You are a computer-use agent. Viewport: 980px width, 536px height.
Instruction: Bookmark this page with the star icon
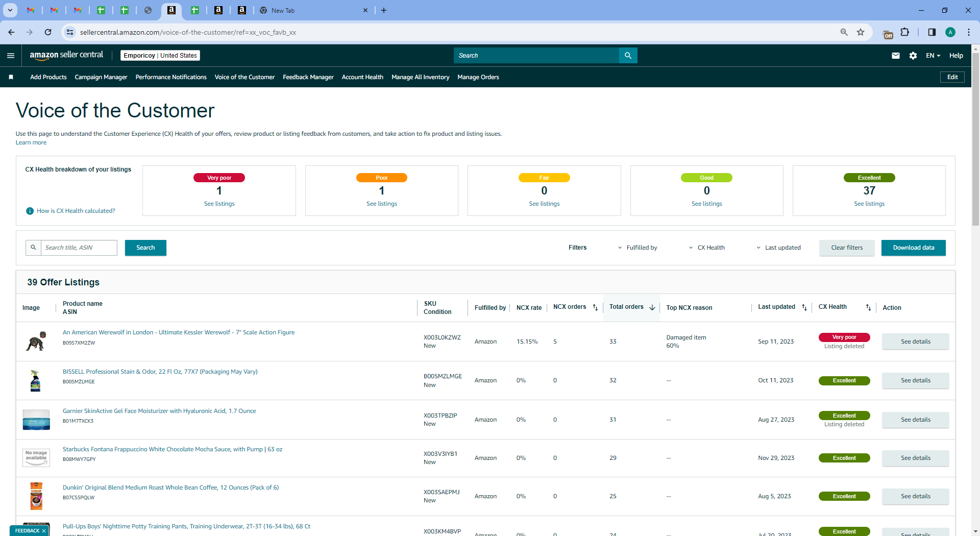(861, 32)
